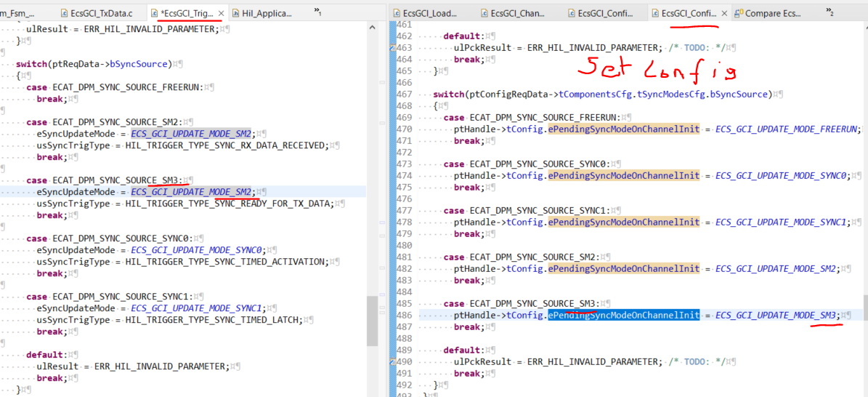The image size is (868, 397).
Task: Click bSyncSource in left pane switch statement
Action: pos(139,64)
